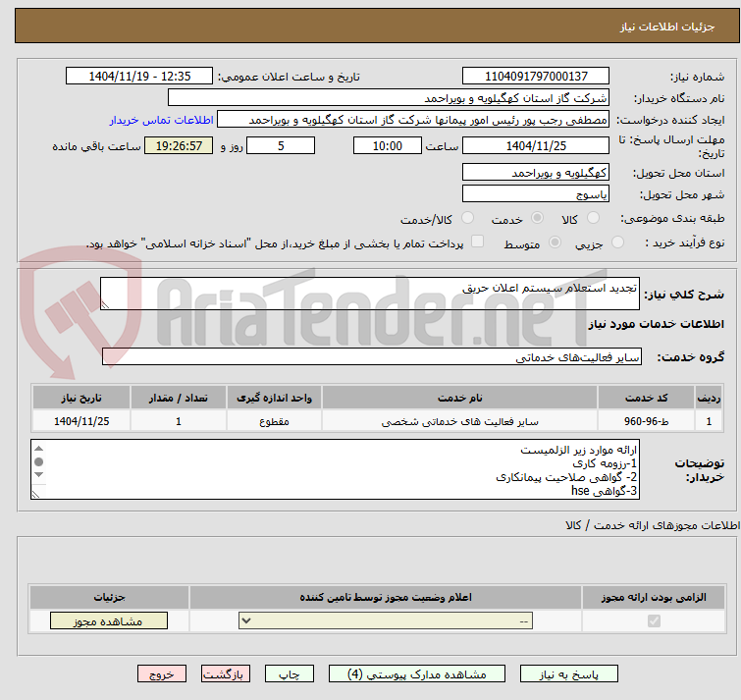Click the scroll down arrow in توضیحات خریدار

click(x=38, y=474)
